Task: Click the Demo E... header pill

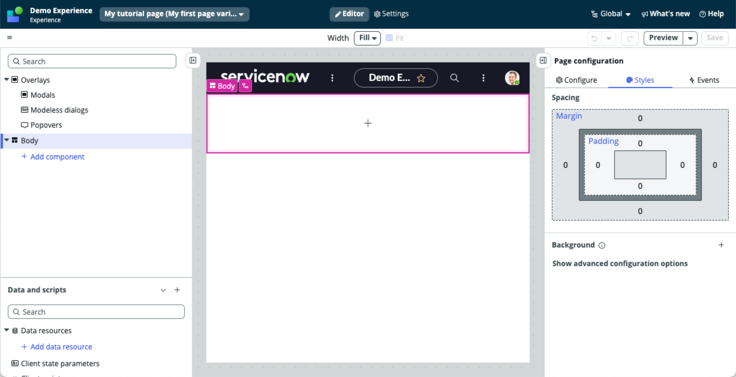Action: 396,78
